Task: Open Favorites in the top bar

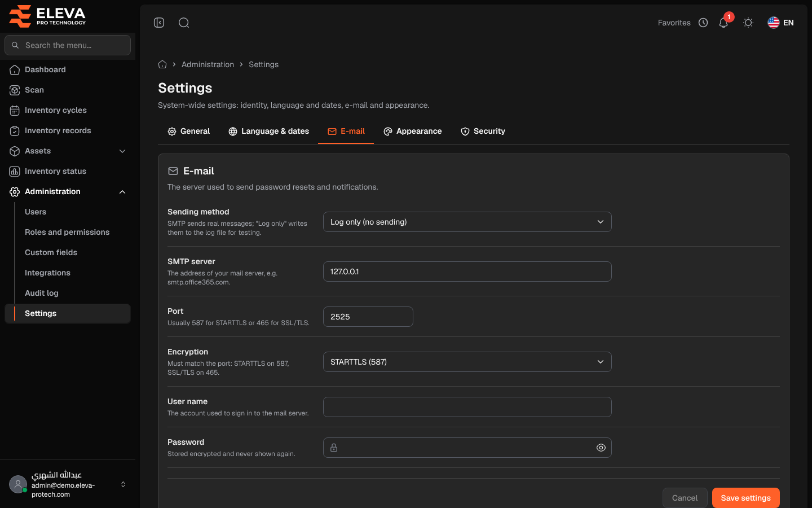Action: (674, 23)
